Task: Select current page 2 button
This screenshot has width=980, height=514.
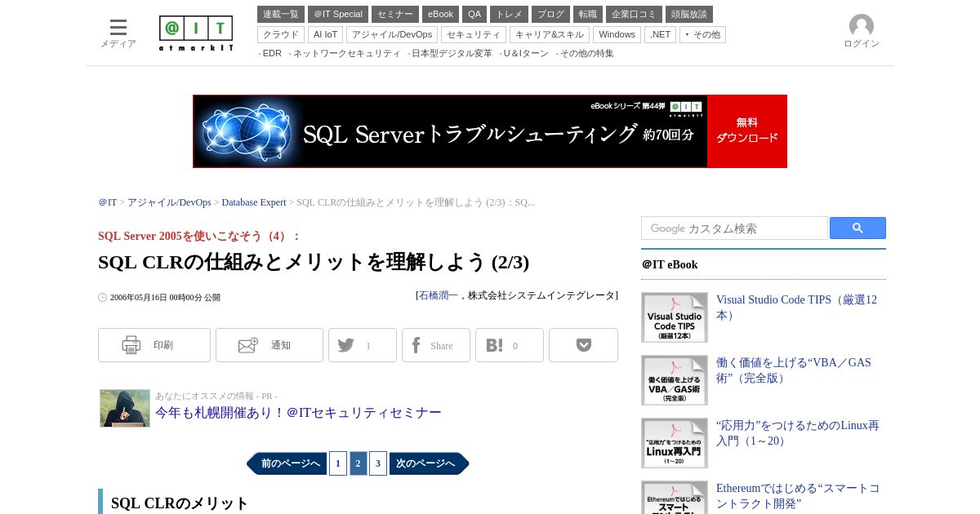Action: tap(358, 463)
